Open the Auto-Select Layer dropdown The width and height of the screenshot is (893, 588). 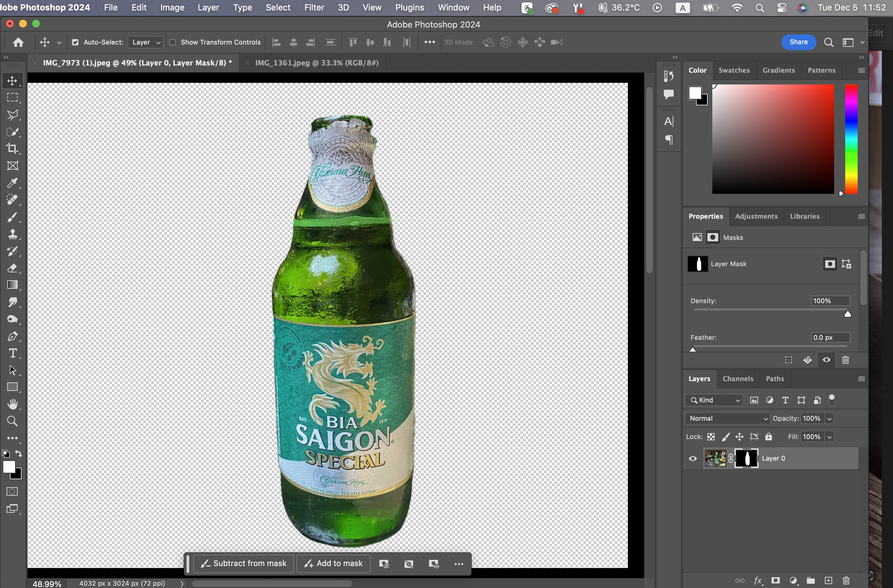tap(146, 42)
